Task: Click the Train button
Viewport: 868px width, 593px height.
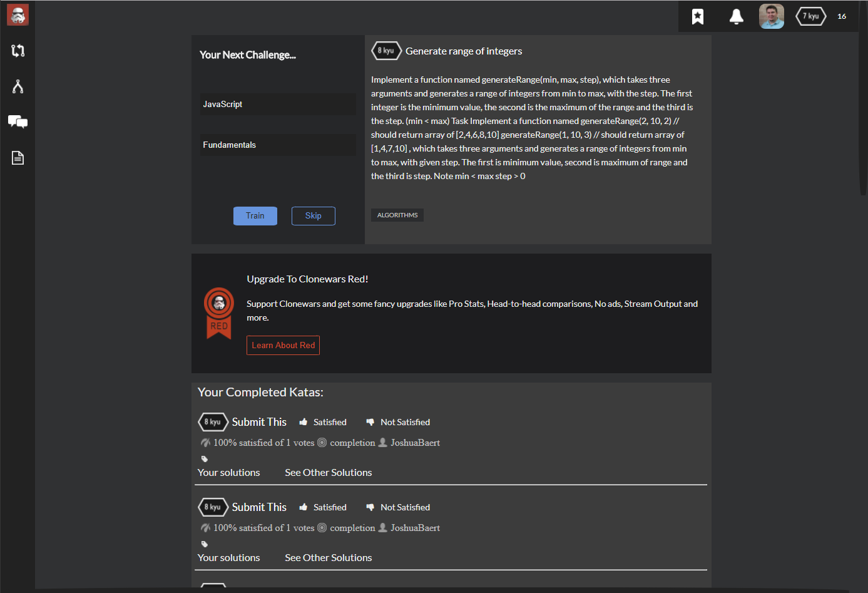Action: pyautogui.click(x=255, y=216)
